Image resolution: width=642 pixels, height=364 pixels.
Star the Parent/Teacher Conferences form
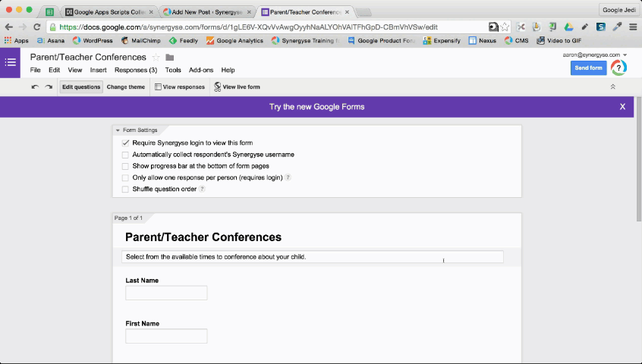(156, 58)
